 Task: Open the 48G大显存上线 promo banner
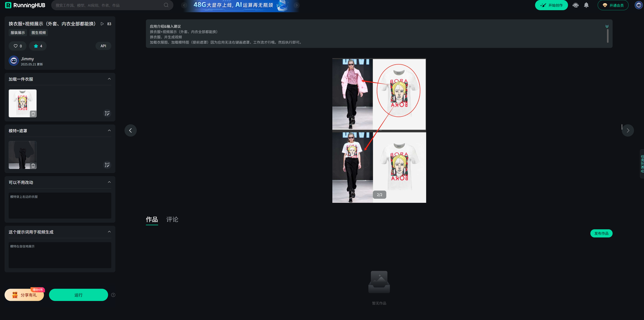(240, 5)
